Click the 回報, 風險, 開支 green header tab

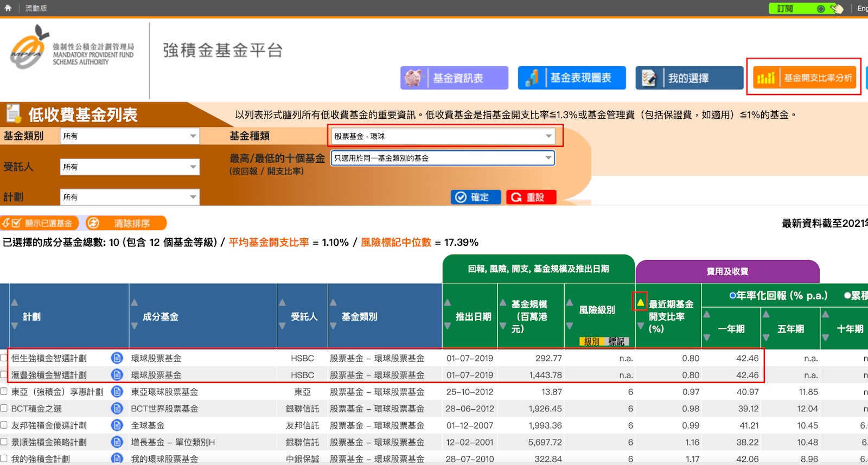539,269
